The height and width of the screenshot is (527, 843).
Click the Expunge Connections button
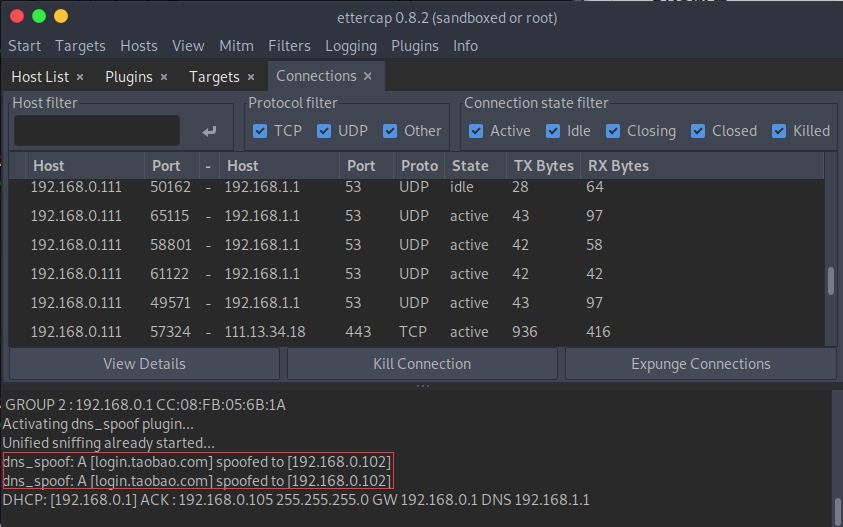[x=701, y=364]
